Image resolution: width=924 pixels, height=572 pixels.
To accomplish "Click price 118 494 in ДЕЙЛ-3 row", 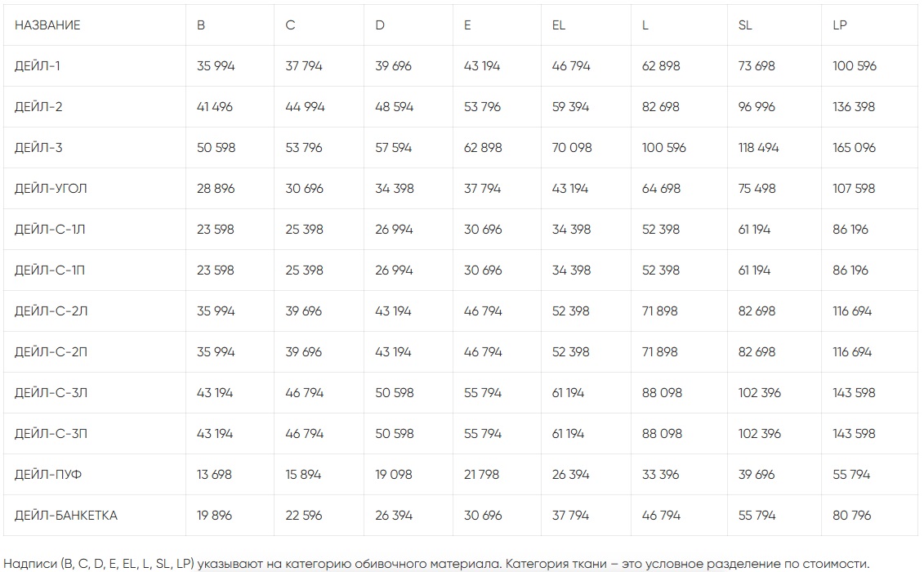I will [758, 148].
